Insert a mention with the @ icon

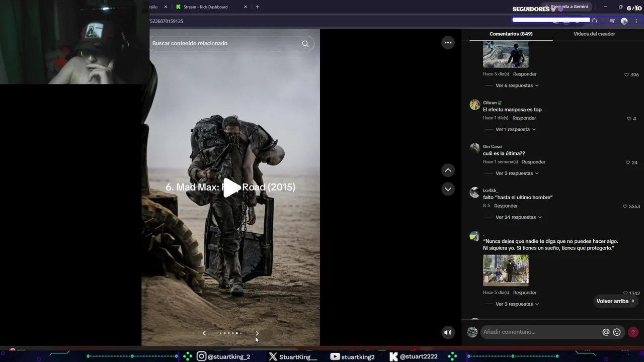coord(606,332)
